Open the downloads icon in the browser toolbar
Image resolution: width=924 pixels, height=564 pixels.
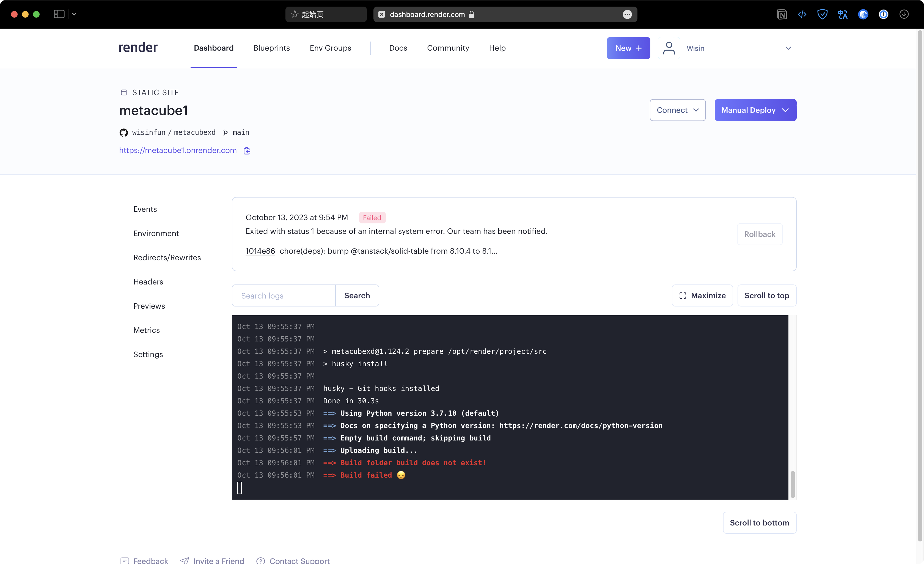tap(904, 14)
